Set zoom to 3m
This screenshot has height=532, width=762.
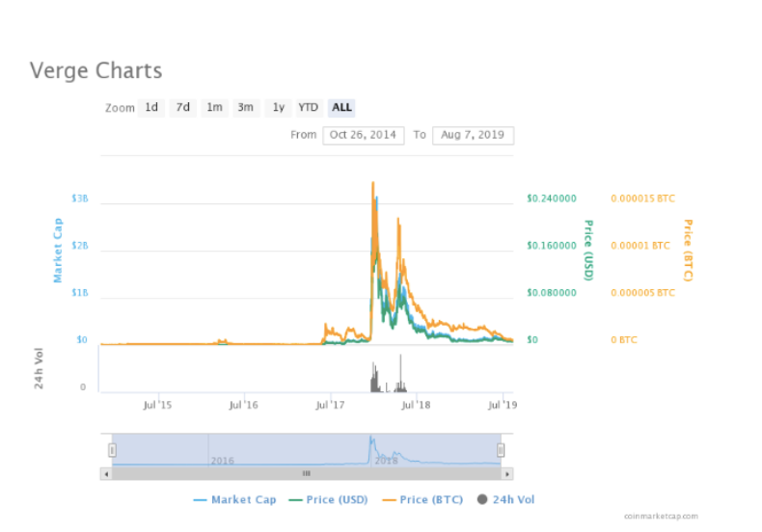(245, 107)
